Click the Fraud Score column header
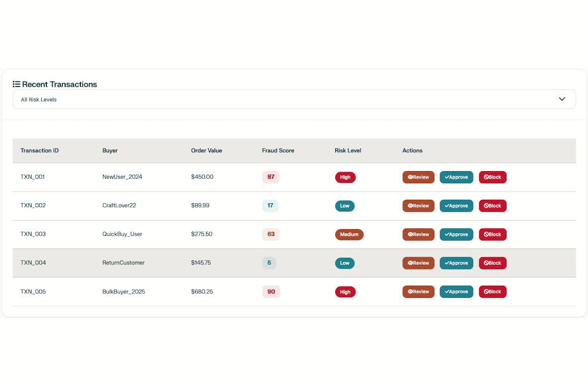Viewport: 588px width, 387px height. point(278,151)
